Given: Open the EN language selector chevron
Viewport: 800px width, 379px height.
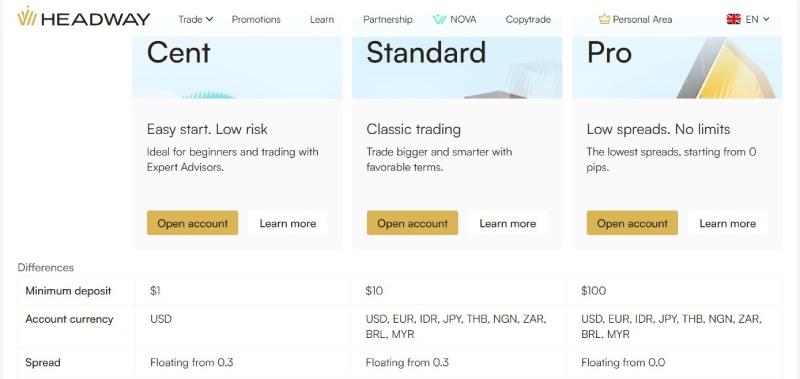Looking at the screenshot, I should 766,19.
